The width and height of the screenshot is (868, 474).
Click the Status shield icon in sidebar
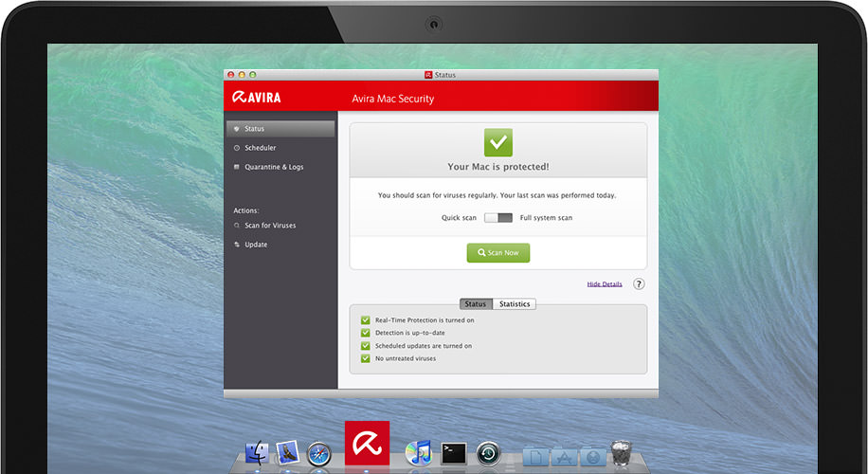point(237,129)
